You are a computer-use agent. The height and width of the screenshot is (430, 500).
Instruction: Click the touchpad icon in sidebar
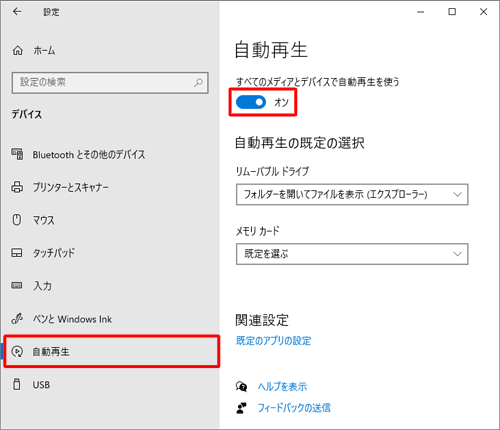[x=17, y=252]
